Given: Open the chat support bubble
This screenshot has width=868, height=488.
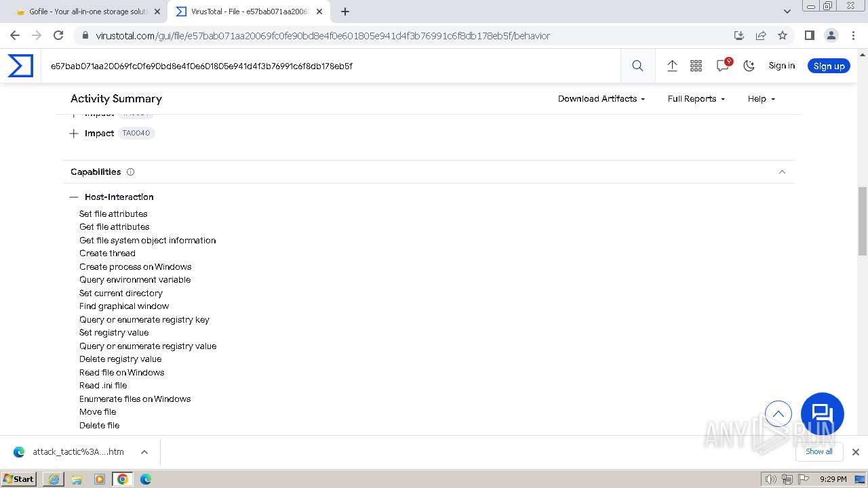Looking at the screenshot, I should pos(822,414).
